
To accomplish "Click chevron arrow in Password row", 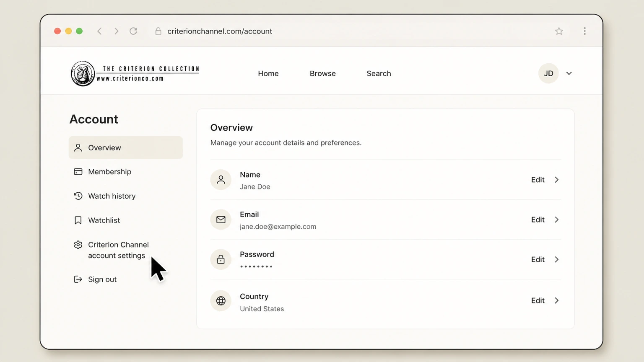I will (557, 259).
